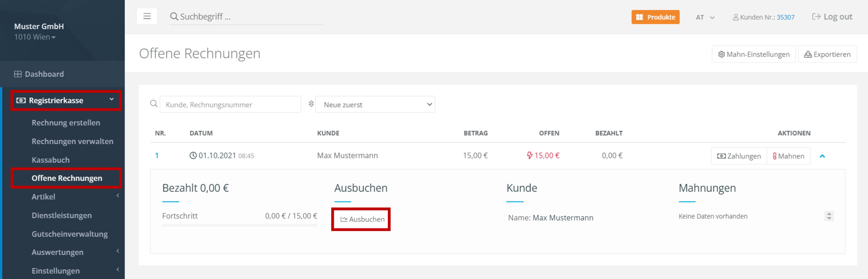This screenshot has width=868, height=279.
Task: Click the search magnifier icon in top bar
Action: [174, 17]
